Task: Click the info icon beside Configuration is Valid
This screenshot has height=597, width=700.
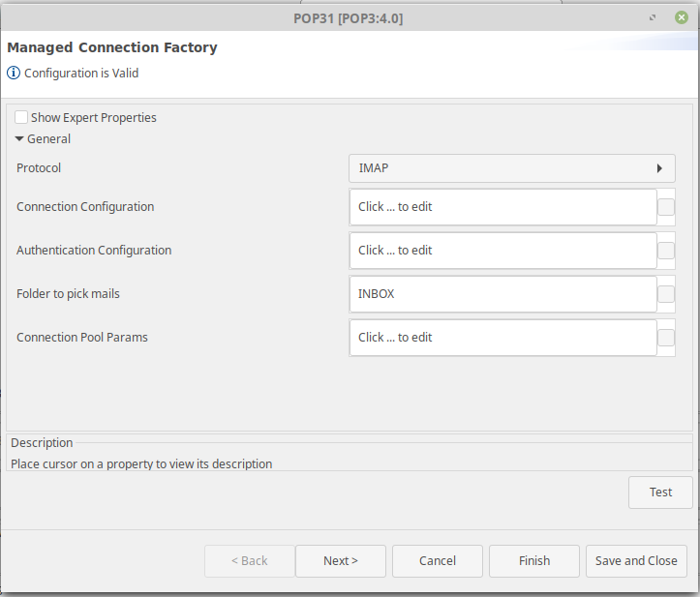Action: tap(14, 73)
